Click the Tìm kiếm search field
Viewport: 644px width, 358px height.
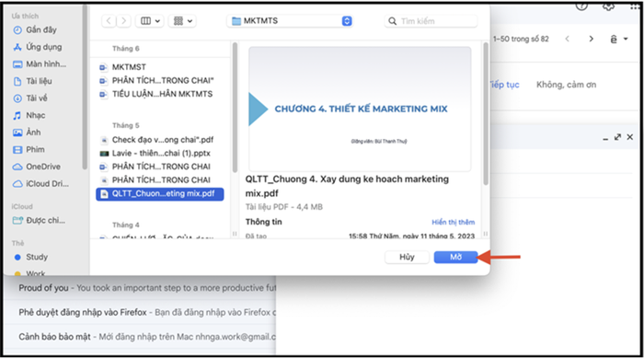coord(431,21)
